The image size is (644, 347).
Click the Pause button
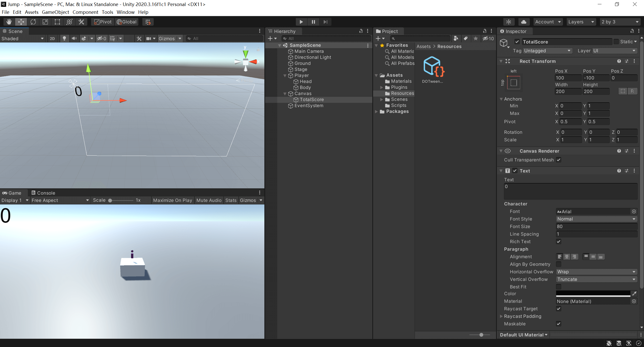(x=313, y=22)
